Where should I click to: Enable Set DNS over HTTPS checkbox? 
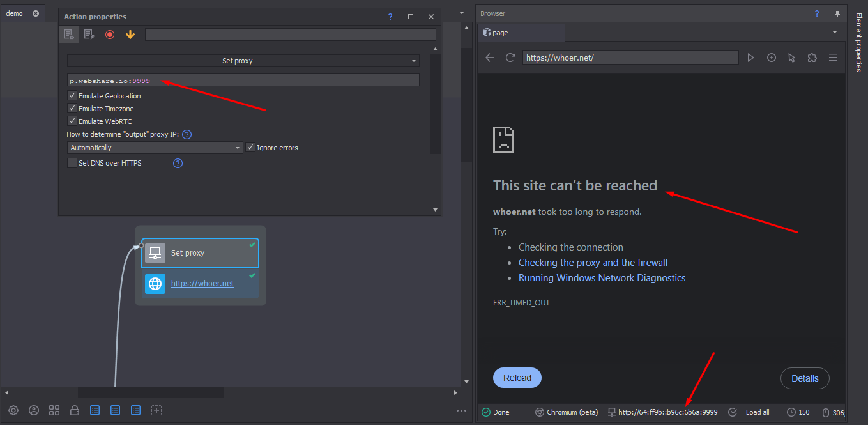coord(72,163)
